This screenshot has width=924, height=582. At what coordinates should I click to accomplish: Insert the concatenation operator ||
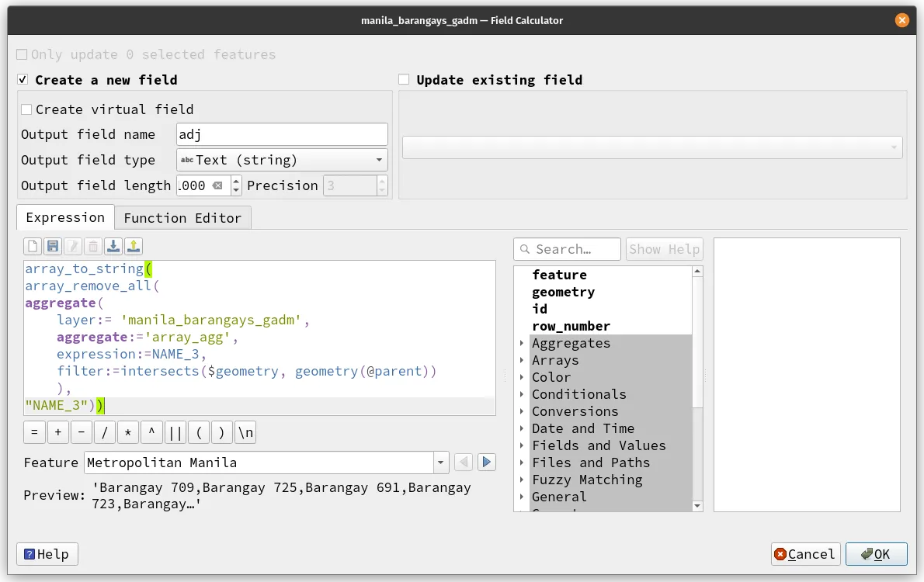pyautogui.click(x=175, y=432)
